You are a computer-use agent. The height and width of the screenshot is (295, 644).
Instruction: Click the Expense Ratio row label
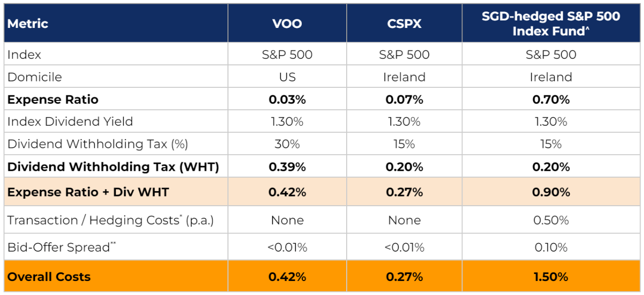click(53, 99)
